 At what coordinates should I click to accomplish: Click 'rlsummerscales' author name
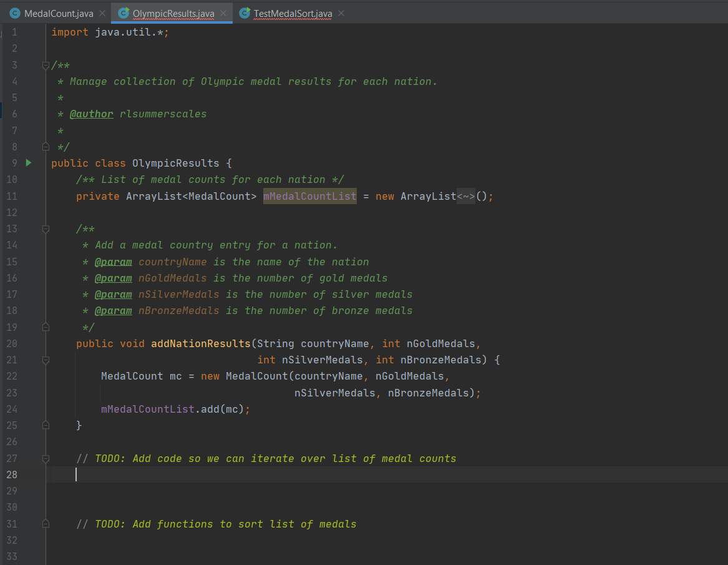coord(163,114)
